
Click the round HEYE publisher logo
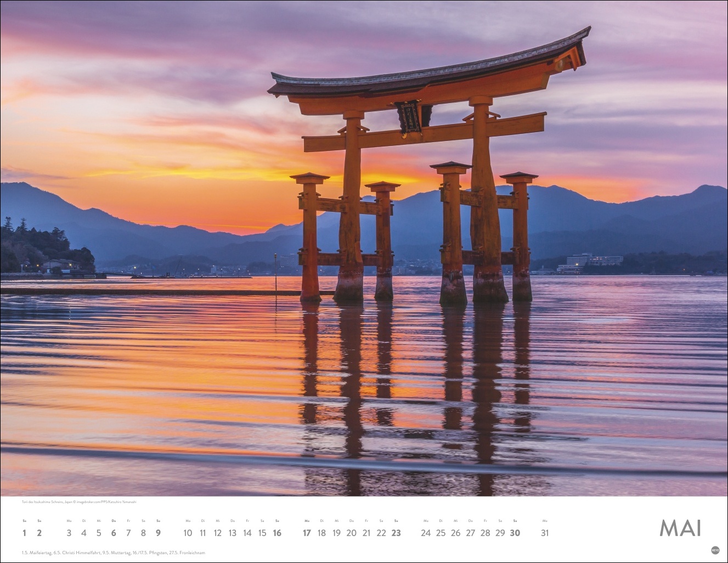pos(715,550)
